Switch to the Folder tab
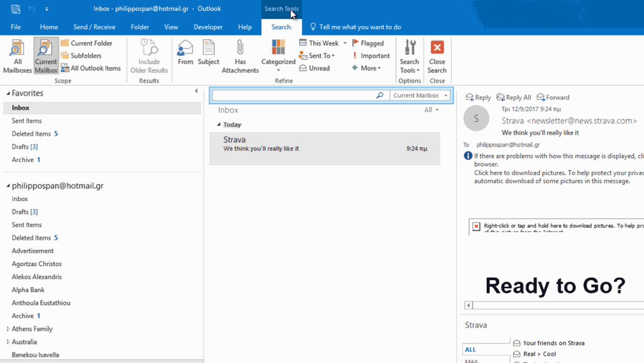This screenshot has width=644, height=363. [x=140, y=26]
